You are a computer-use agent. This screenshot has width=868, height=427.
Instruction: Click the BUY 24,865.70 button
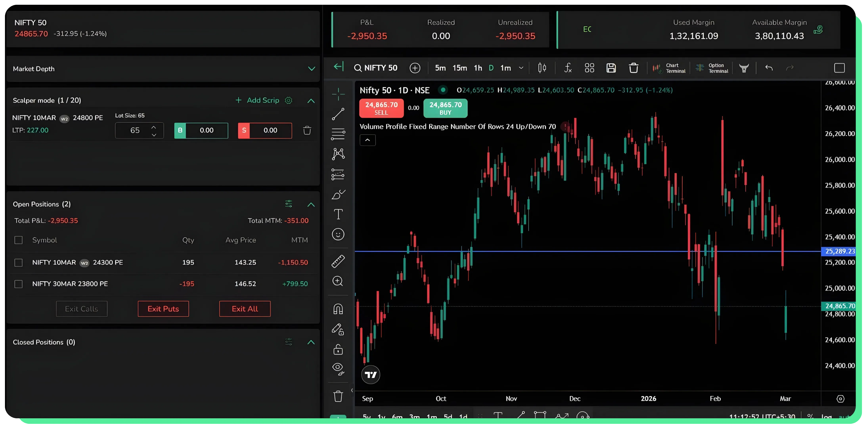click(445, 108)
